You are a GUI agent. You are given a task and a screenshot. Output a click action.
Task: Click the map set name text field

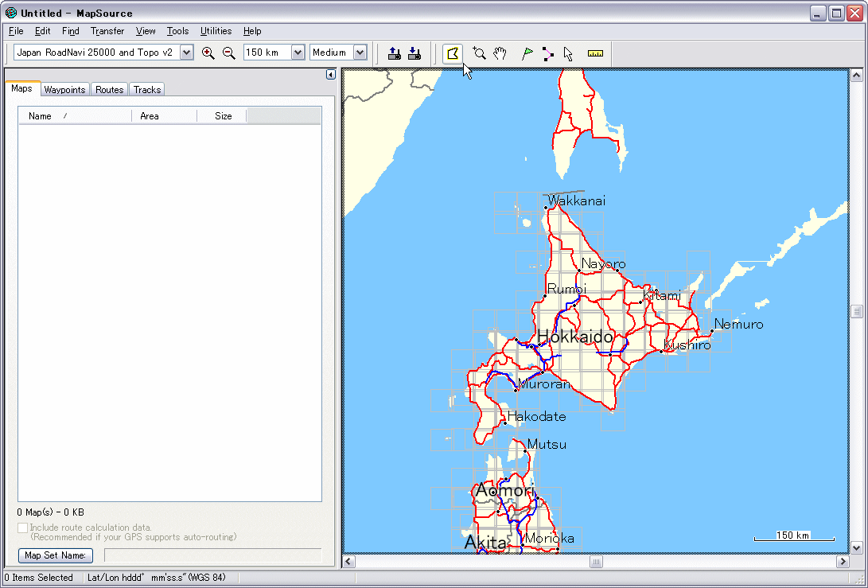coord(212,555)
